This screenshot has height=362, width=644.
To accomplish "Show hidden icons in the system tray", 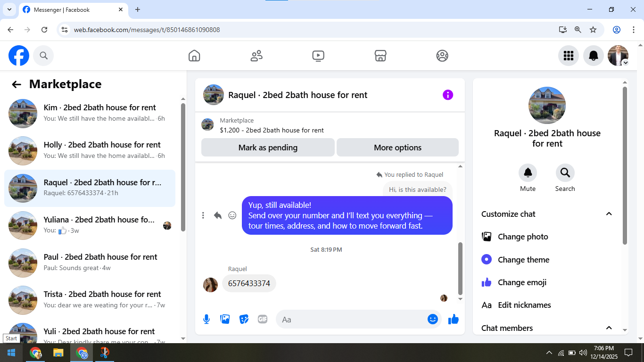I will click(x=549, y=353).
